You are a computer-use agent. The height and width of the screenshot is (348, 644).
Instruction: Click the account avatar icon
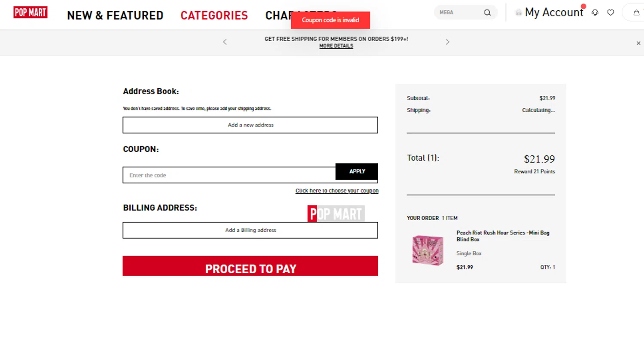519,13
